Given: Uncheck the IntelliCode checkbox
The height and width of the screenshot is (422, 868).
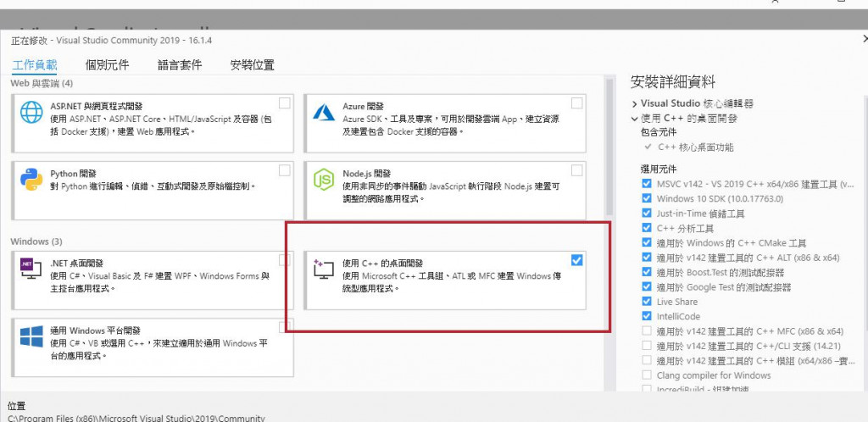Looking at the screenshot, I should (x=647, y=316).
